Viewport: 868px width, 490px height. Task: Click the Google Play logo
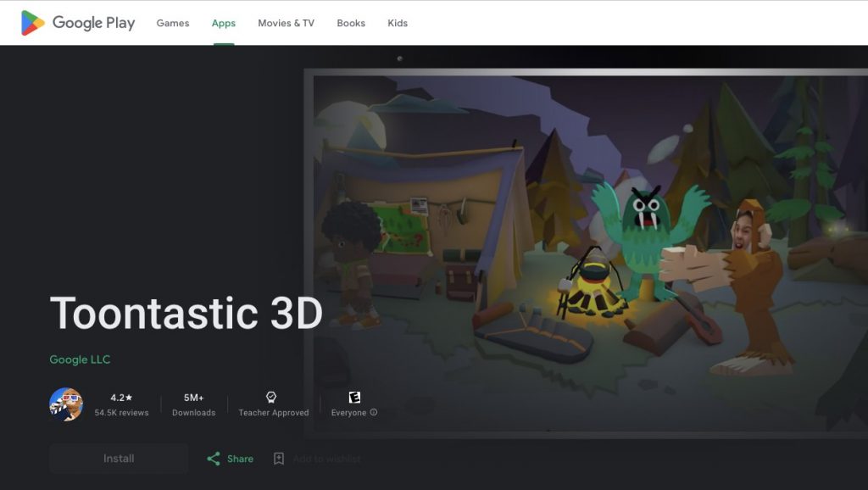[77, 23]
